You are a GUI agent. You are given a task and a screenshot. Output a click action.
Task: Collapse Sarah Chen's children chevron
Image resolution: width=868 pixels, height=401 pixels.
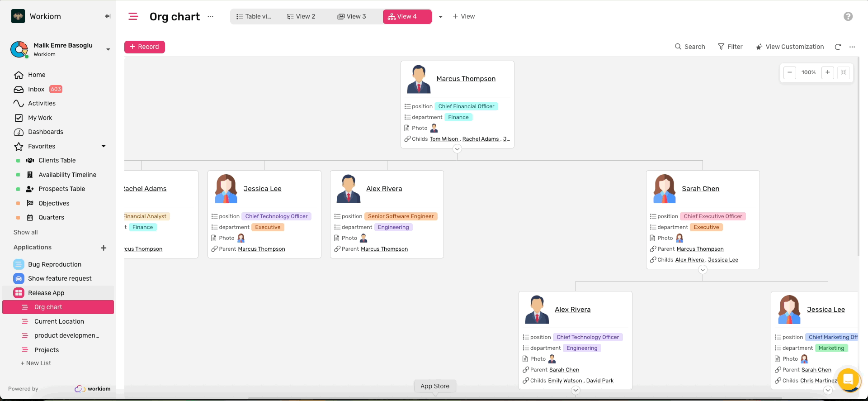click(703, 270)
